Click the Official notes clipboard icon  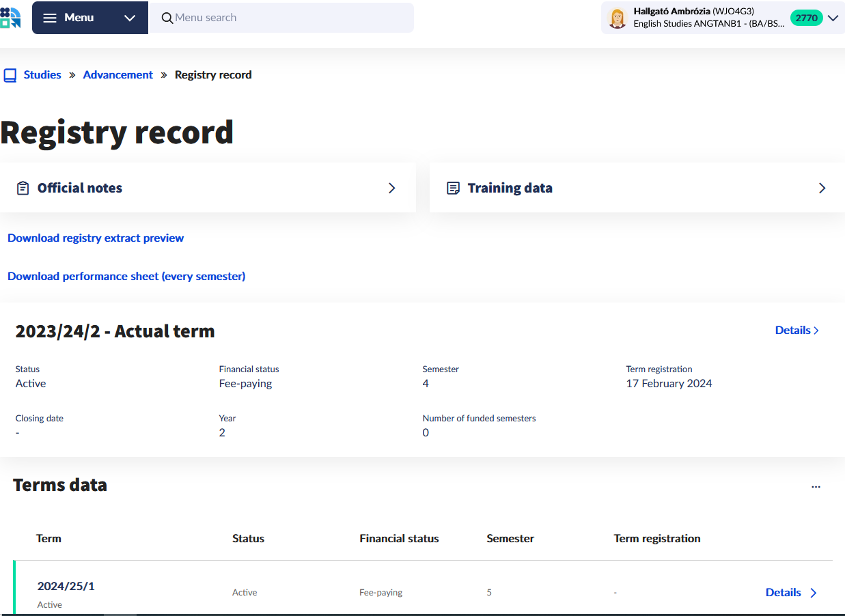click(23, 188)
